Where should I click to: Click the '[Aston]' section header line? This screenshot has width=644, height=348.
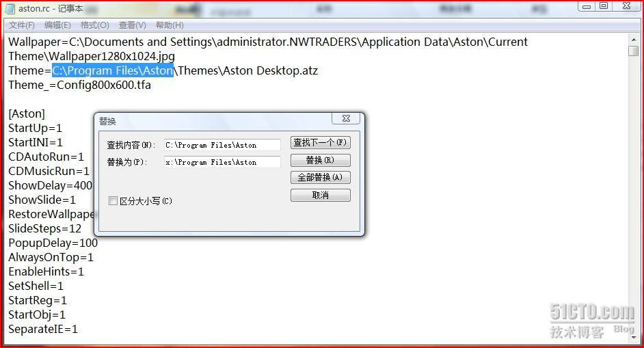coord(27,113)
